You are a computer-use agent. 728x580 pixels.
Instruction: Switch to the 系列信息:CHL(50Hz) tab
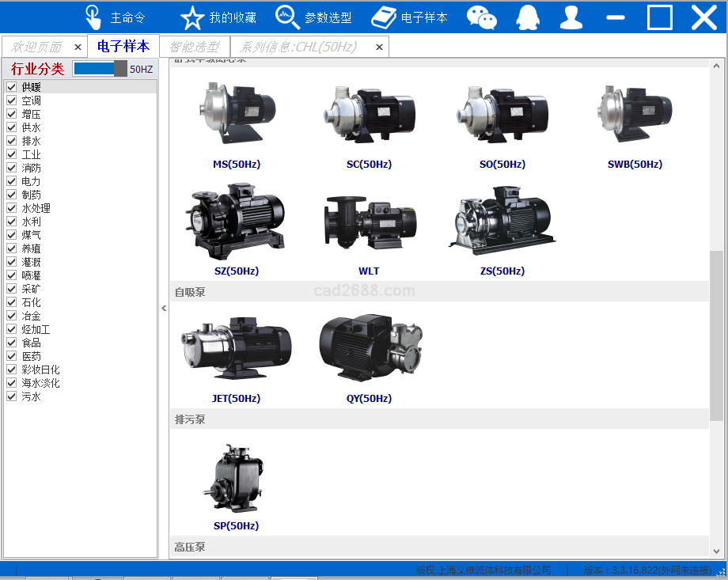click(x=298, y=47)
